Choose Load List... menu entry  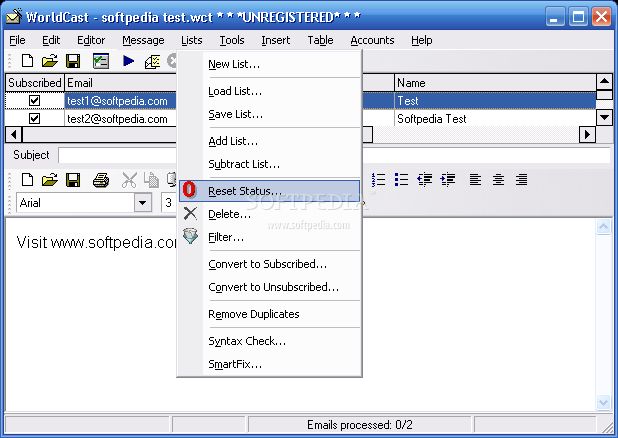(270, 91)
